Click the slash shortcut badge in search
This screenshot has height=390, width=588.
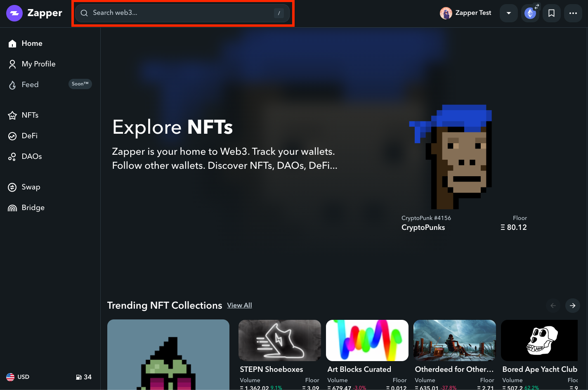[279, 13]
